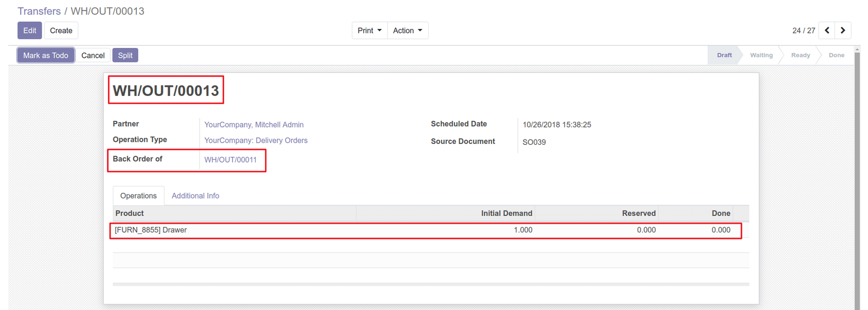Open the FURN_8855 Drawer product row
The height and width of the screenshot is (310, 868).
click(x=151, y=230)
